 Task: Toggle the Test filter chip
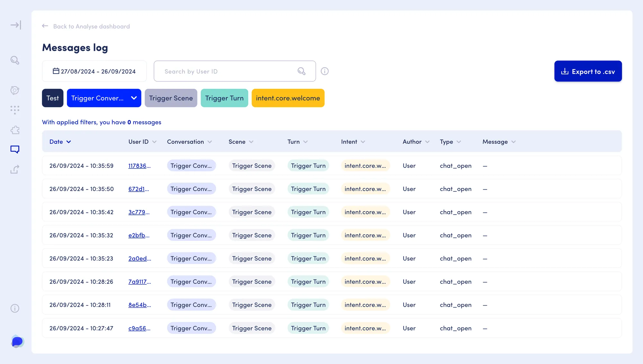coord(53,98)
